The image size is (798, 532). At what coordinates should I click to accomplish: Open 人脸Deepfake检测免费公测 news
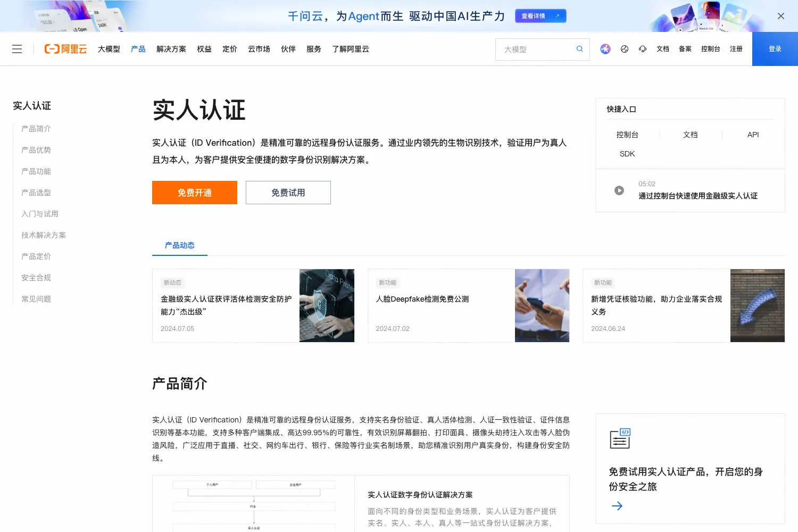(422, 299)
